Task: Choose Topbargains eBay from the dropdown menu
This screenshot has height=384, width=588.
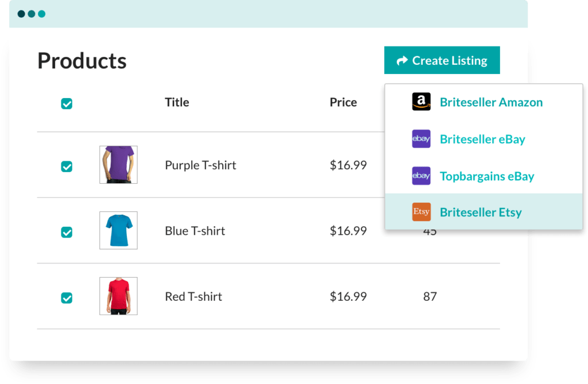Action: (486, 176)
